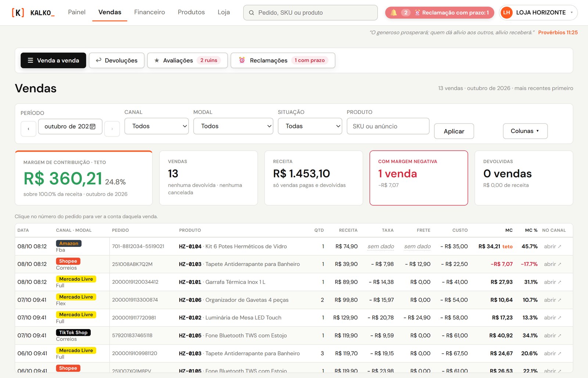This screenshot has height=378, width=588.
Task: Go to next month arrow
Action: 112,129
